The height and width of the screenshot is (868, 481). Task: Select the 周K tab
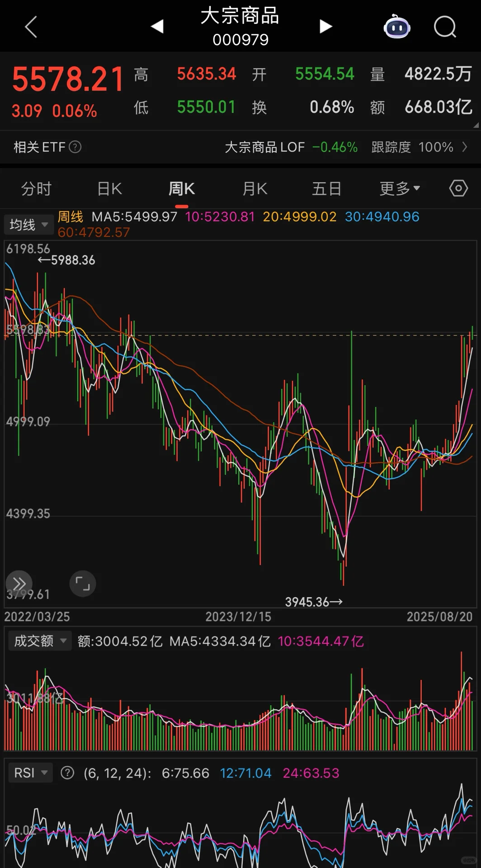(x=182, y=189)
